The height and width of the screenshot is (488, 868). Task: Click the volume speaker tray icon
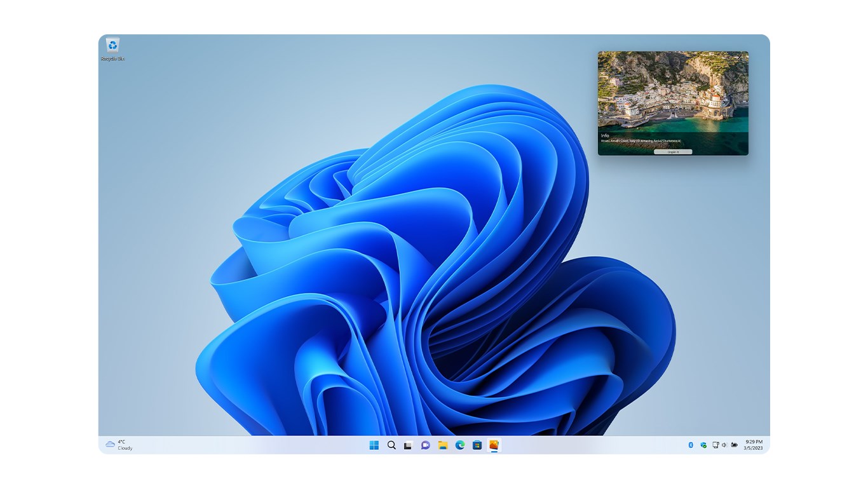724,445
